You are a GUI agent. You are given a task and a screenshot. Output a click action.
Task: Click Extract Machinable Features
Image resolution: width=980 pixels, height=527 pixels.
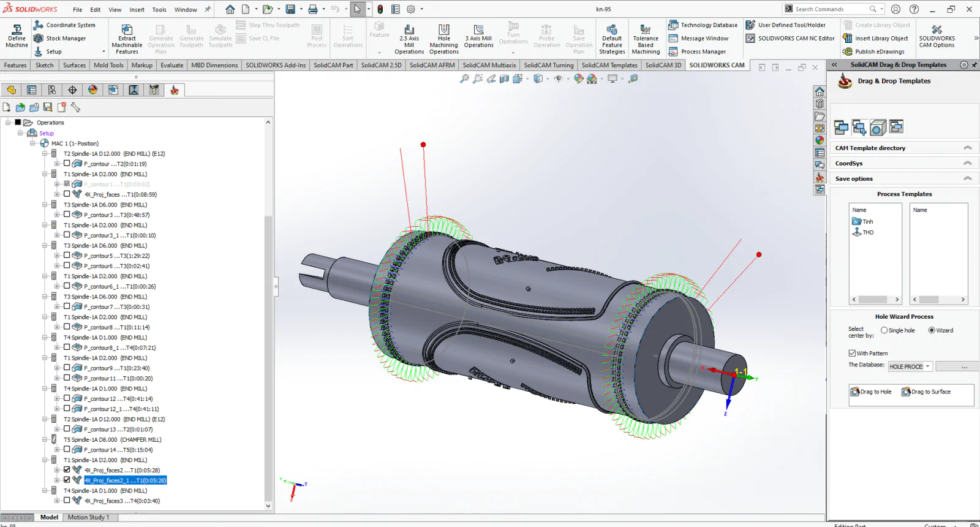click(127, 39)
